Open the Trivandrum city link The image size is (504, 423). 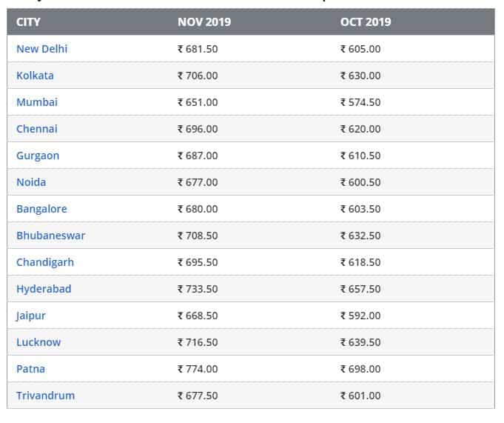pyautogui.click(x=45, y=396)
